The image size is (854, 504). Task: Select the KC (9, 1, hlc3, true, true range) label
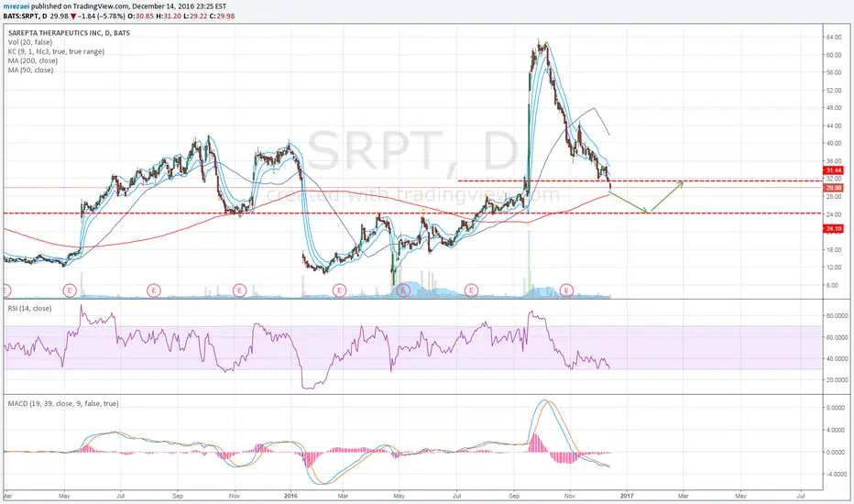click(56, 51)
